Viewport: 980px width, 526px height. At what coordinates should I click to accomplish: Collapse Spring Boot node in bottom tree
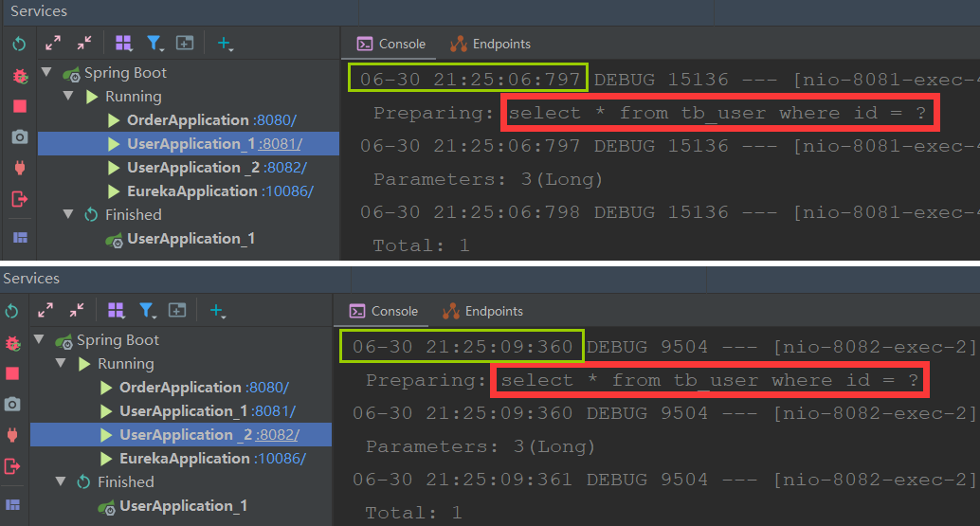(39, 340)
